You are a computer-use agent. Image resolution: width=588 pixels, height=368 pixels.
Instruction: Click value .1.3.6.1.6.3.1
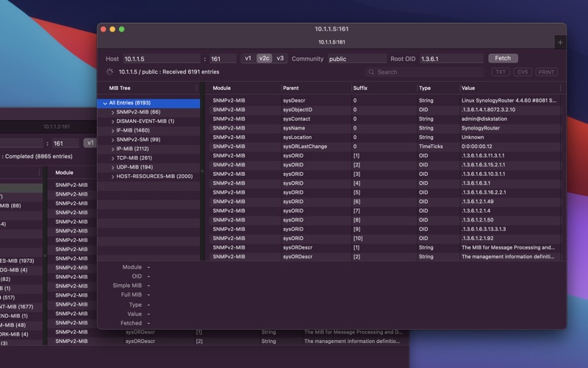point(476,183)
